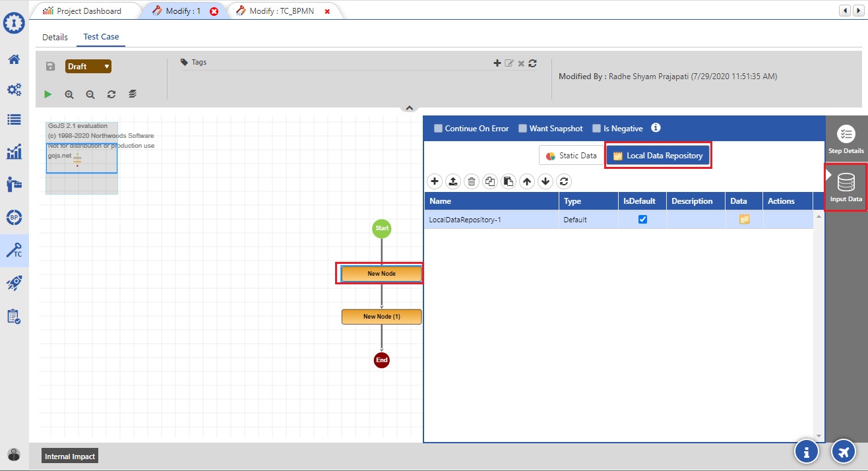Run the test case with play icon
Viewport: 868px width, 471px height.
(x=47, y=94)
